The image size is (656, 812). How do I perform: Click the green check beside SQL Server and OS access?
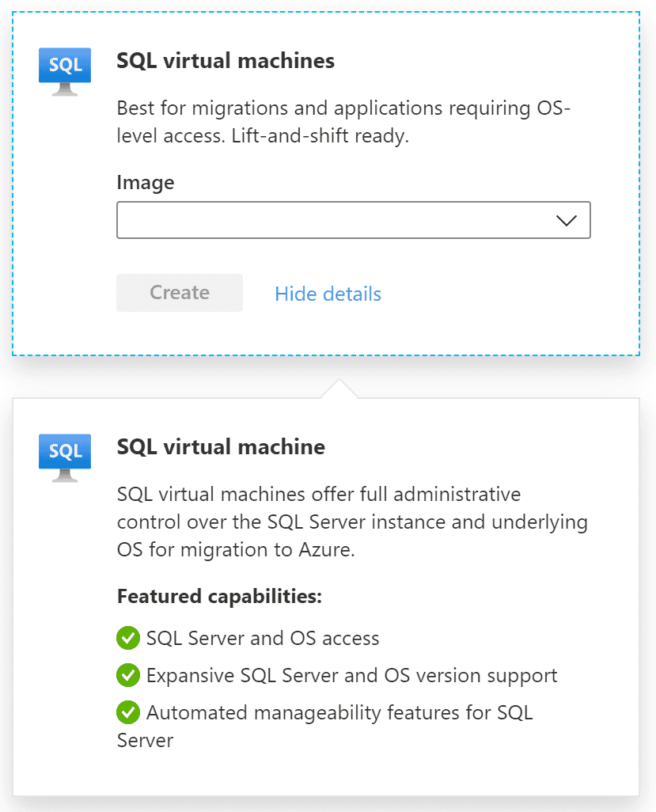click(128, 638)
